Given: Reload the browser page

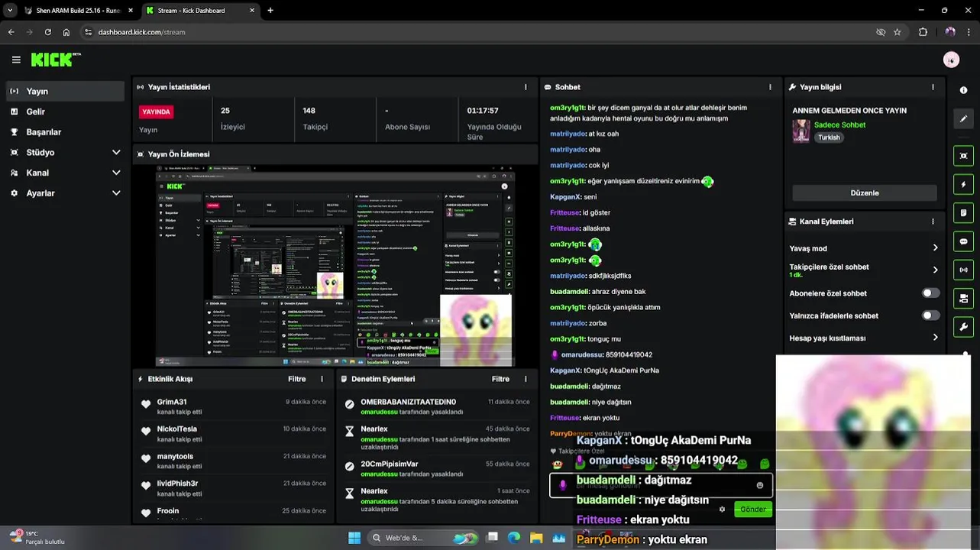Looking at the screenshot, I should pos(47,32).
